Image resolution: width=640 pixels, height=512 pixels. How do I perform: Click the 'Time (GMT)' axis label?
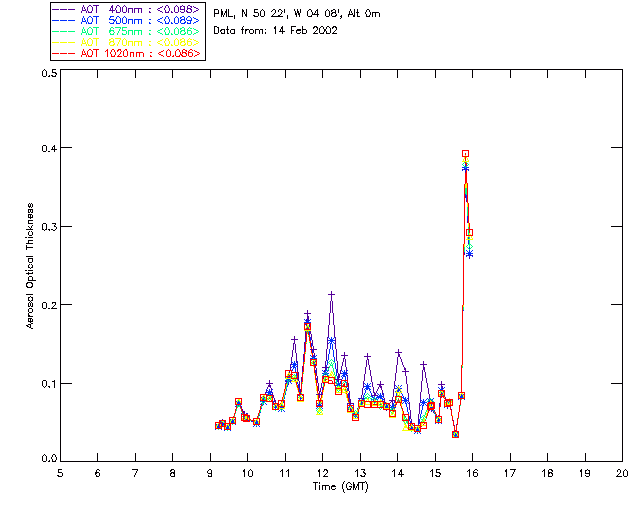(340, 487)
